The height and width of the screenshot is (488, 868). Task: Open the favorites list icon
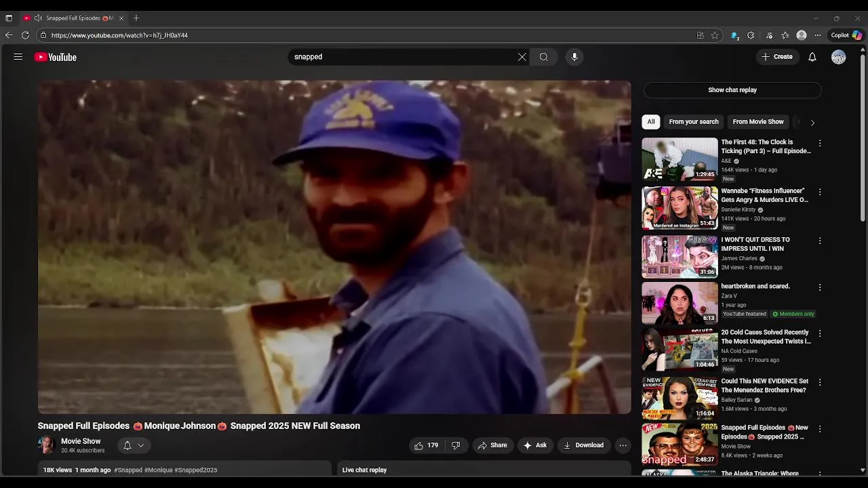pos(785,35)
